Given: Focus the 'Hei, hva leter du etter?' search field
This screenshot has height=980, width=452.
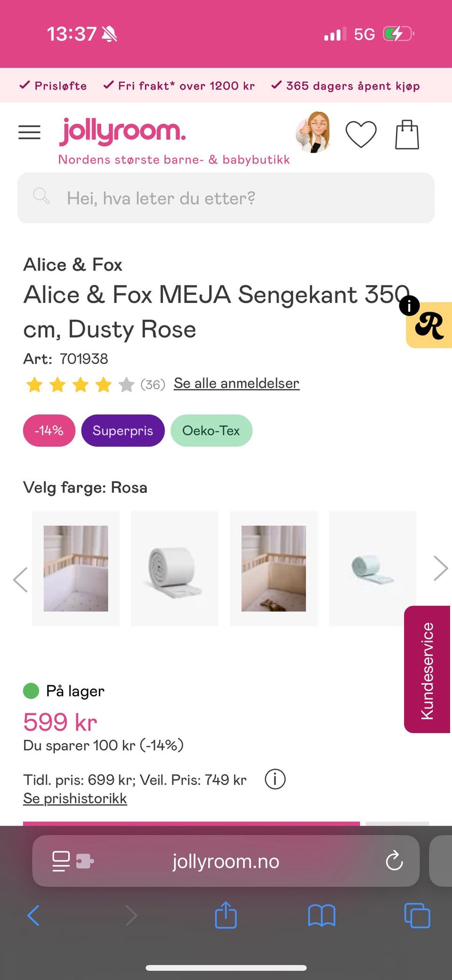Looking at the screenshot, I should pos(226,198).
